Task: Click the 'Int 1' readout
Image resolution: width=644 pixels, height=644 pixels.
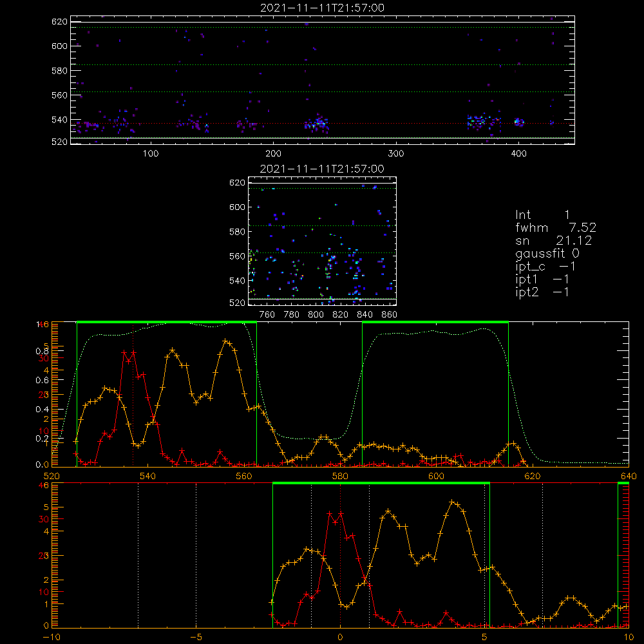Action: point(542,215)
